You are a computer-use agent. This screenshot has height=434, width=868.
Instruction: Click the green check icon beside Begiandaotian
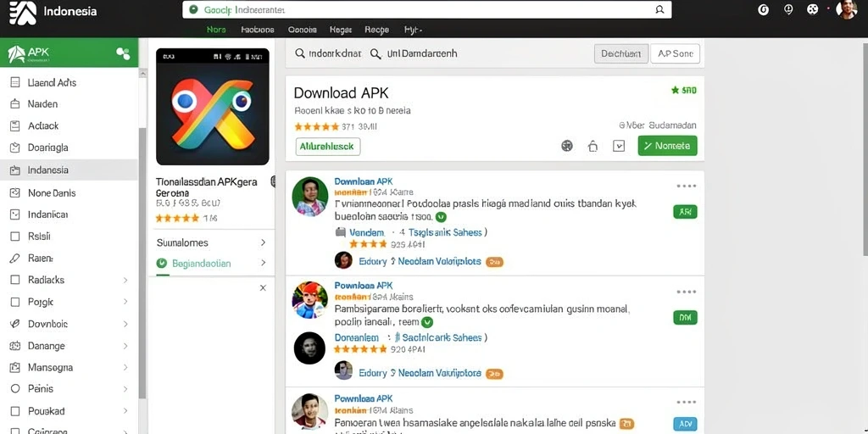[x=162, y=264]
